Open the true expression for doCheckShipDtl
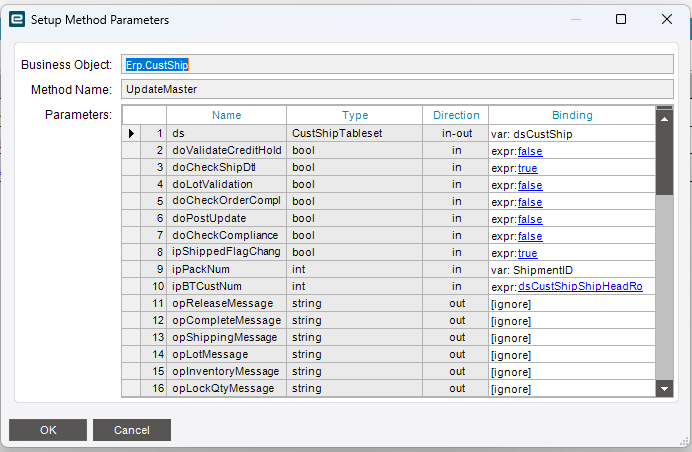Image resolution: width=692 pixels, height=452 pixels. click(528, 168)
